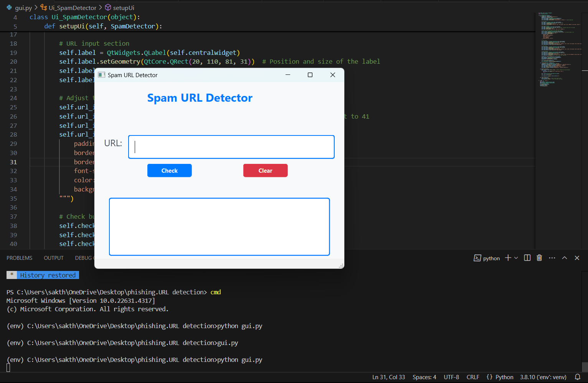Click the empty results text box
Viewport: 588px width, 383px height.
pyautogui.click(x=219, y=226)
